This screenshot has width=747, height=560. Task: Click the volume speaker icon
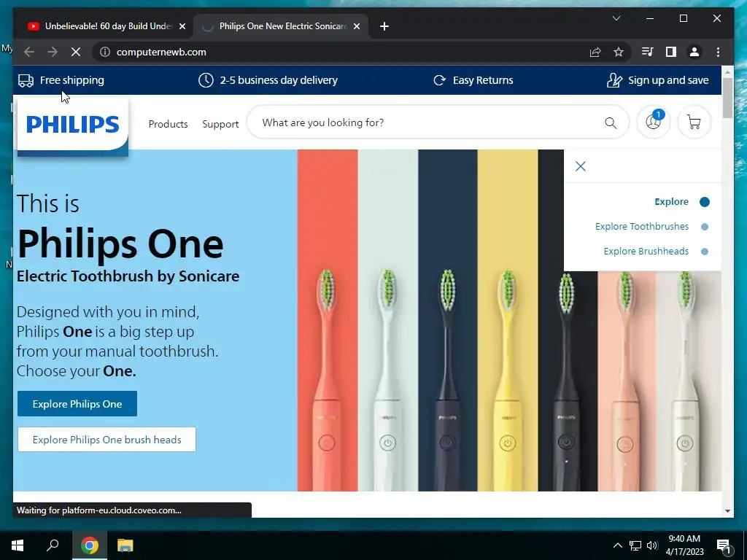coord(651,545)
